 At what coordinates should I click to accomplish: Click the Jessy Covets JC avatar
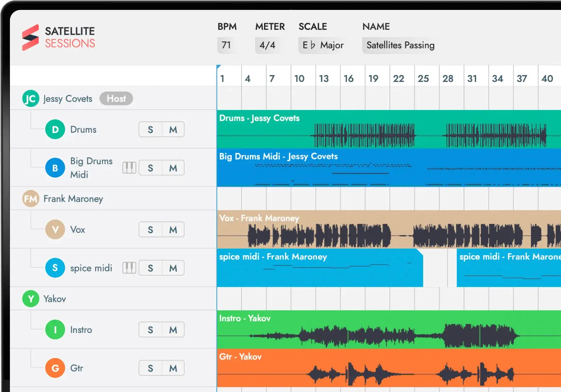pyautogui.click(x=31, y=99)
